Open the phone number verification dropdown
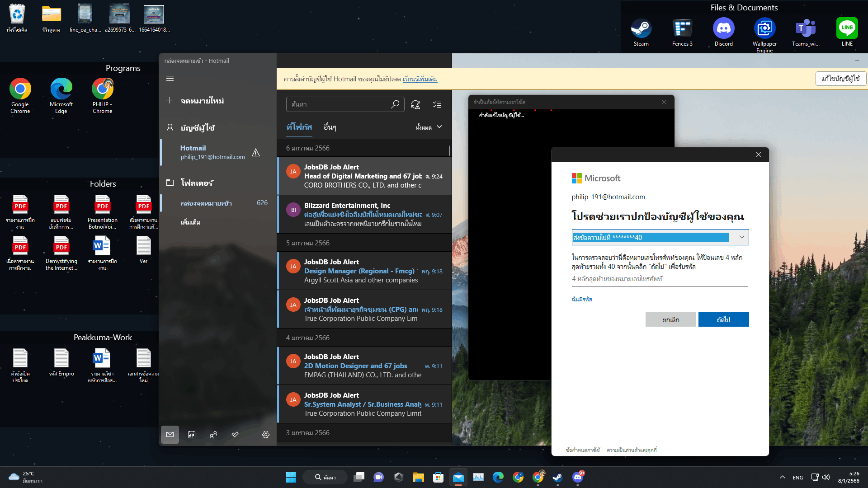 pyautogui.click(x=660, y=237)
